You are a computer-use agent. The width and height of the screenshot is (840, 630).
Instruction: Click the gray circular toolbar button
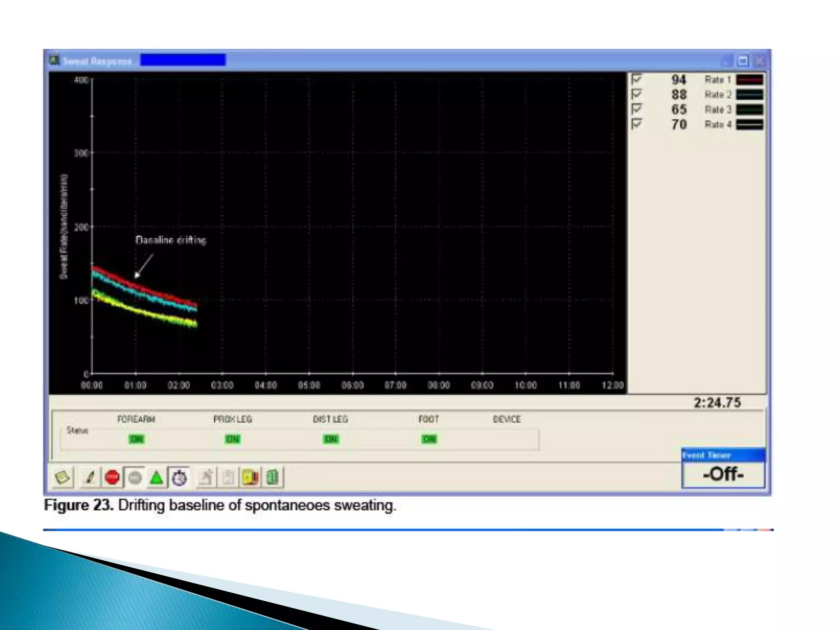pos(135,477)
